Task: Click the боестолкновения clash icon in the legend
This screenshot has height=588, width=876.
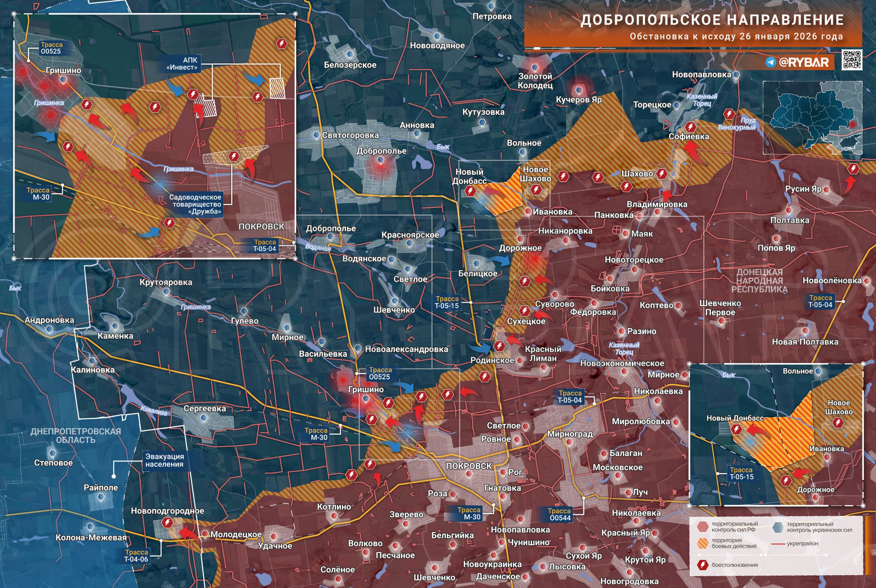Action: coord(702,565)
